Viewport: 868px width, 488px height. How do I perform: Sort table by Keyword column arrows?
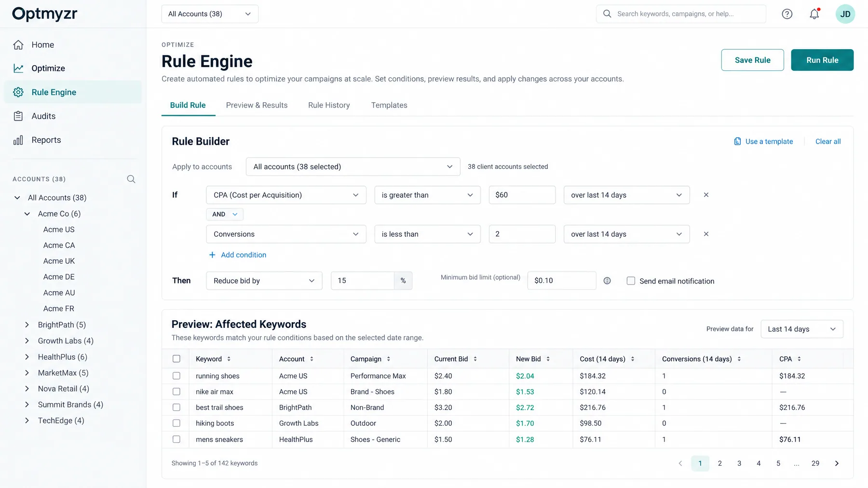[229, 359]
